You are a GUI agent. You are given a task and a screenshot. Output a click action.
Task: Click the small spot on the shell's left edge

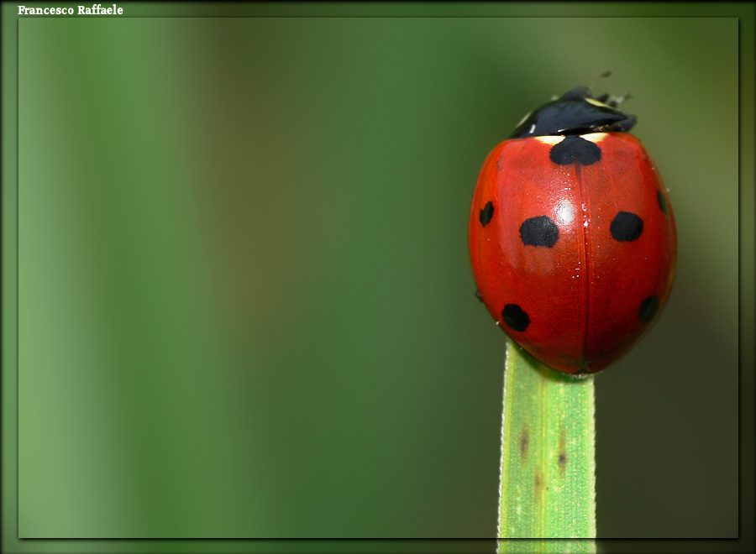click(486, 213)
